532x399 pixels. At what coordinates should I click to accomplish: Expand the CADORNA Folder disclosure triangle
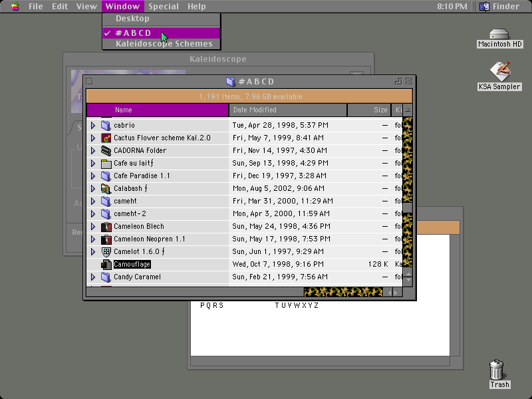pos(93,150)
